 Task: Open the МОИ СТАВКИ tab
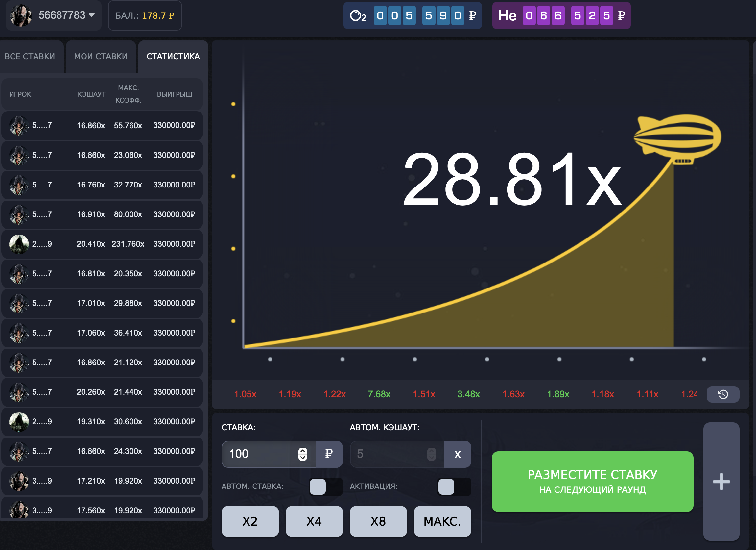(x=101, y=56)
